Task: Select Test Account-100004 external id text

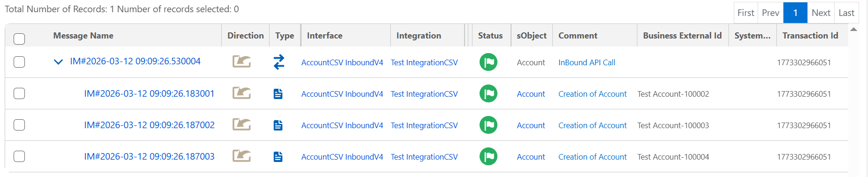Action: coord(673,157)
